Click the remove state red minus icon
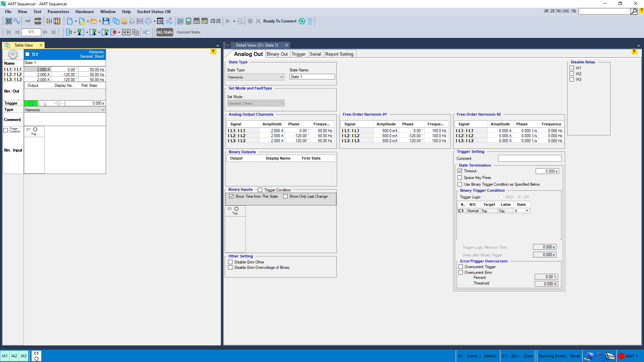644x362 pixels. [114, 32]
